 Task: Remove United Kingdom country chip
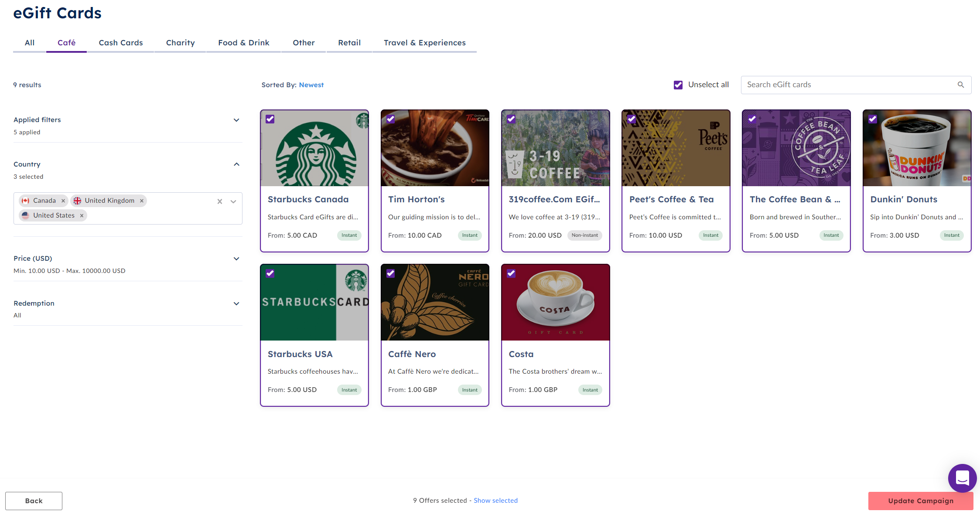[x=142, y=201]
